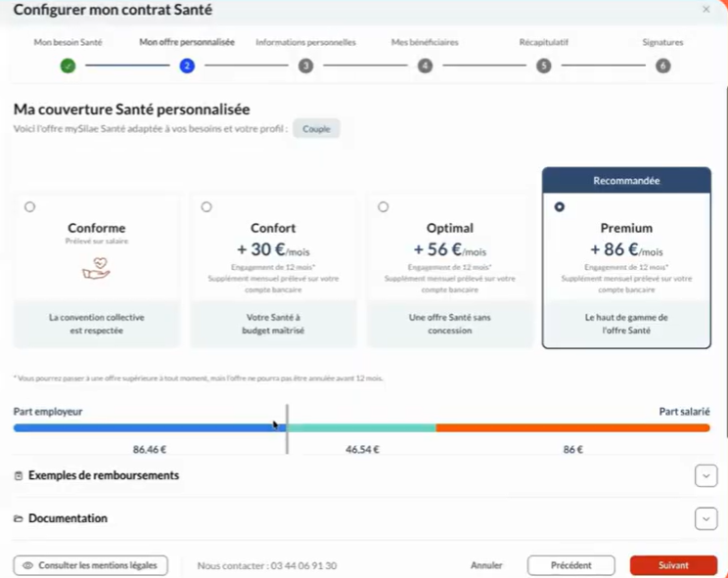Go back with the Précédent button
The width and height of the screenshot is (728, 578).
[x=570, y=565]
